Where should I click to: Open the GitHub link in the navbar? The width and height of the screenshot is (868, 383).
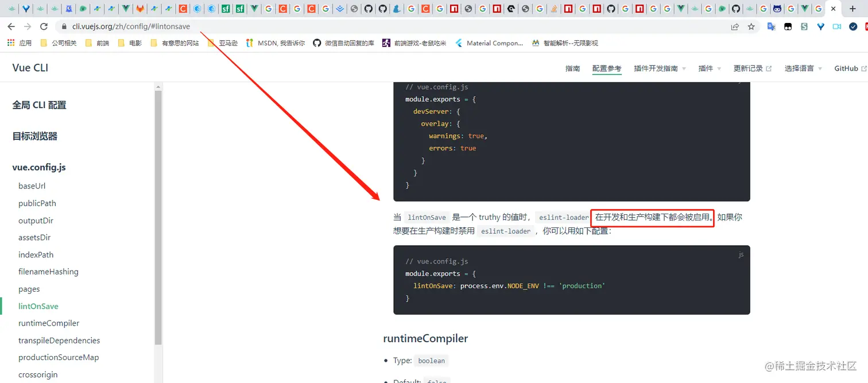(850, 68)
